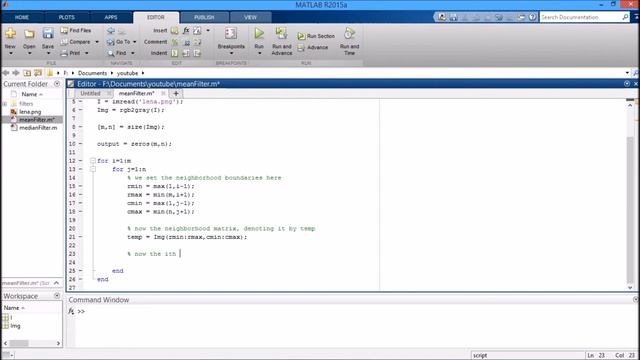Screen dimensions: 640x360
Task: Sort by Name column in Current Folder
Action: coord(31,94)
